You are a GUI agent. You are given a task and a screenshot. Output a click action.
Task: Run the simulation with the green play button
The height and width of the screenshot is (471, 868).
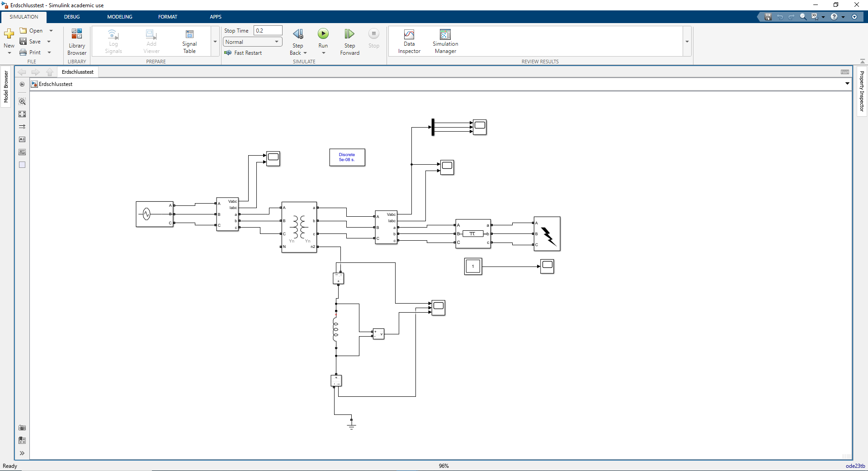[x=323, y=34]
